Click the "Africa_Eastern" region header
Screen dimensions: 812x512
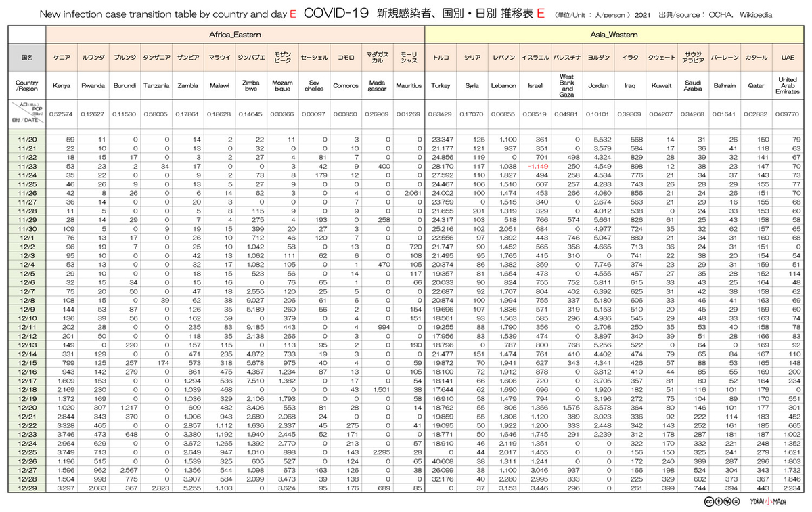[235, 33]
